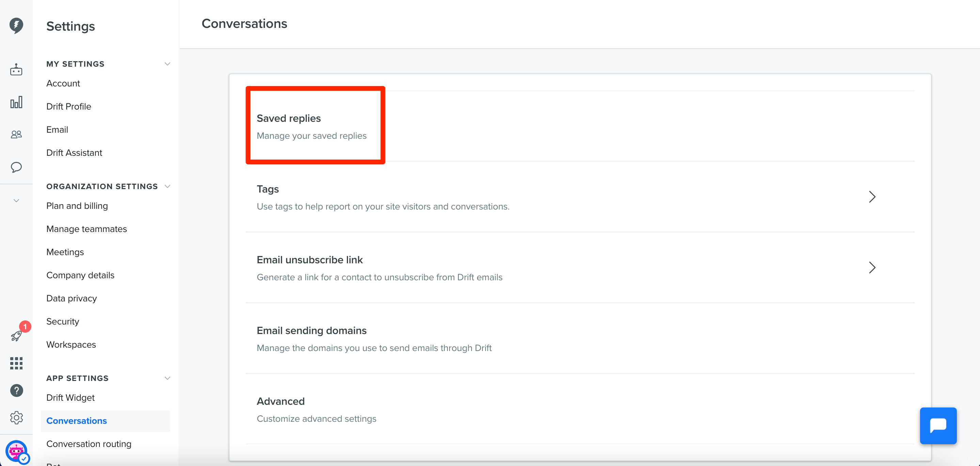
Task: Open the blue Drift chat widget button
Action: [938, 426]
